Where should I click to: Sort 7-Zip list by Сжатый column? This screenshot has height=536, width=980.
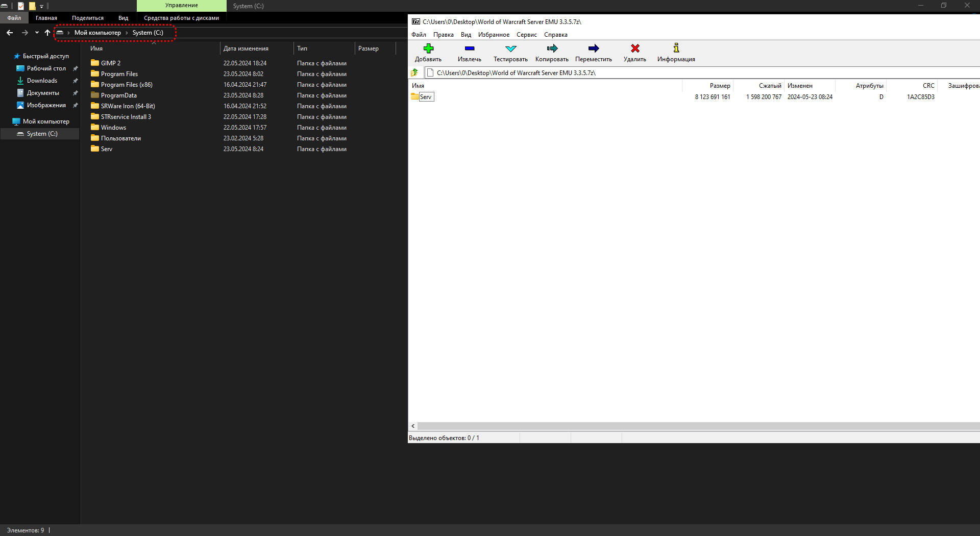758,86
